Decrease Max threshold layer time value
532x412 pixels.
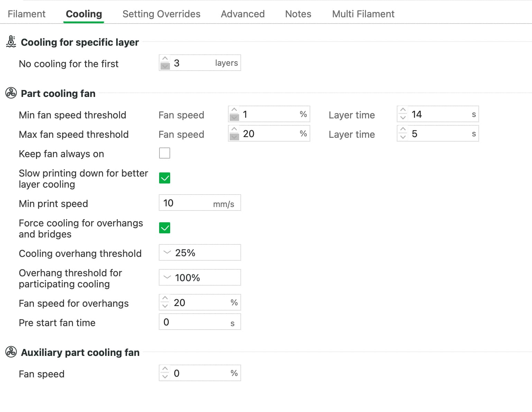[x=403, y=137]
